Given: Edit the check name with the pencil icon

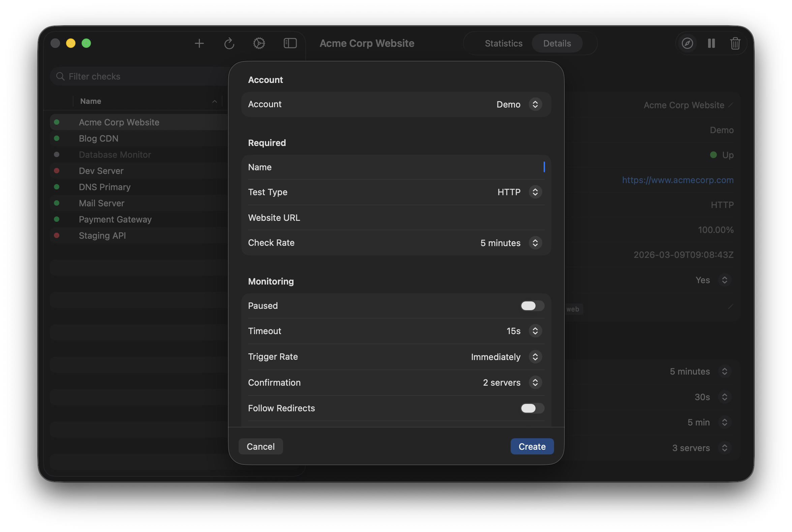Looking at the screenshot, I should pos(731,105).
